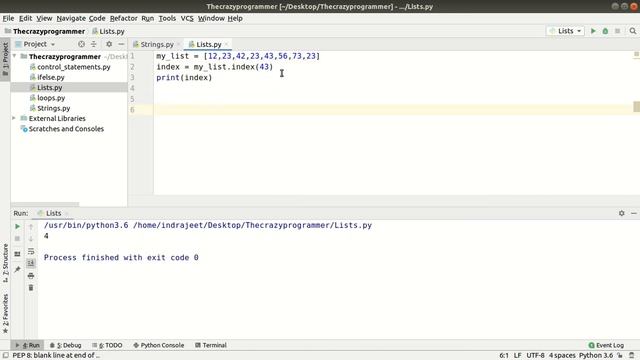
Task: Click the down arrow in Run panel
Action: 31,239
